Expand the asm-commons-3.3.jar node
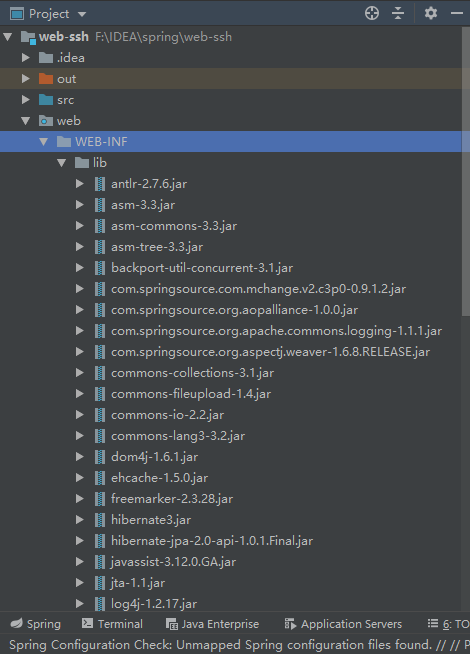 click(x=80, y=226)
